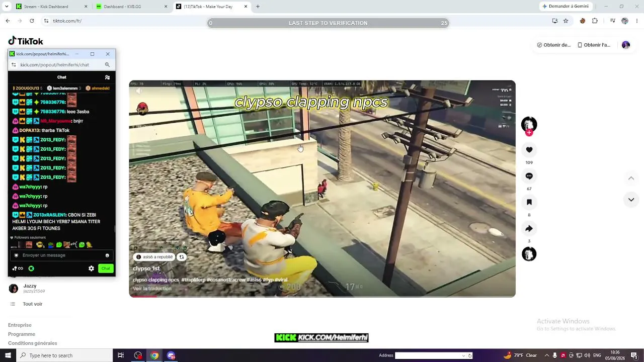The width and height of the screenshot is (644, 362).
Task: Follow the creator via the red plus badge
Action: coord(529,133)
